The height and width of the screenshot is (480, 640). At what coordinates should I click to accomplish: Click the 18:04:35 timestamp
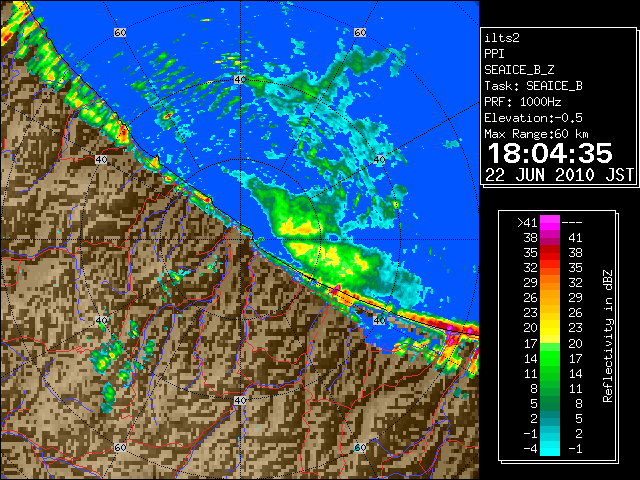(550, 153)
